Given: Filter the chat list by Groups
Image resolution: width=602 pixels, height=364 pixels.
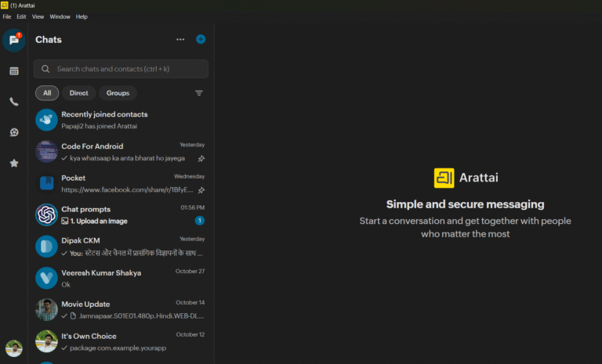Looking at the screenshot, I should (x=118, y=93).
